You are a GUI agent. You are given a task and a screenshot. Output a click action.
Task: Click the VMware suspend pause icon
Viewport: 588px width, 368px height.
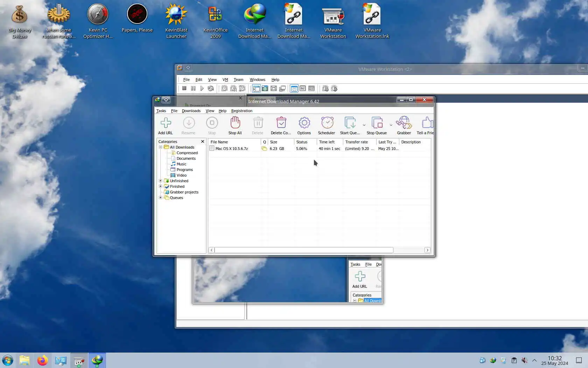tap(193, 88)
